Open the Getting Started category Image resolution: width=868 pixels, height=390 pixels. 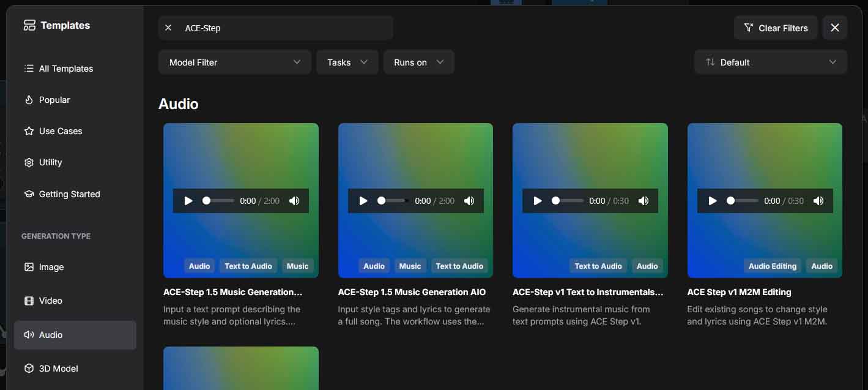click(69, 194)
